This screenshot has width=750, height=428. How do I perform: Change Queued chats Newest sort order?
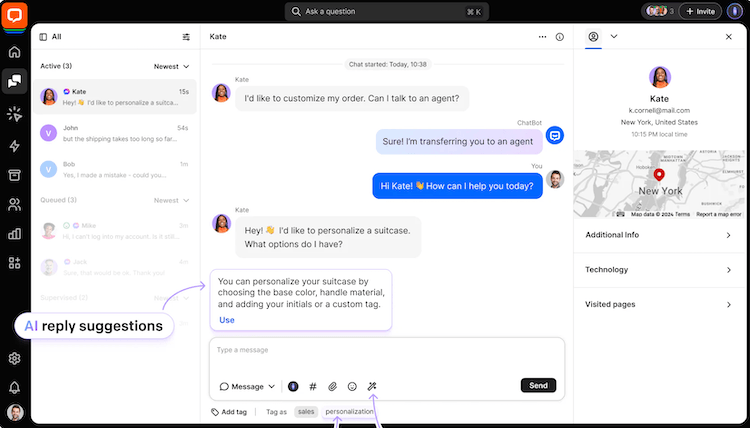(x=171, y=200)
